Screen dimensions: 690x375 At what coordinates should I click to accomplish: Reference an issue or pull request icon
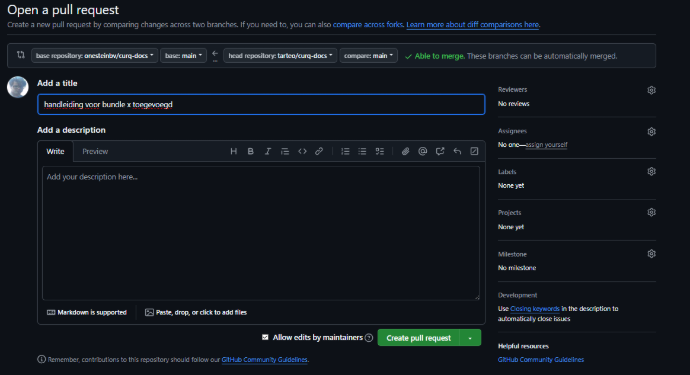coord(440,151)
